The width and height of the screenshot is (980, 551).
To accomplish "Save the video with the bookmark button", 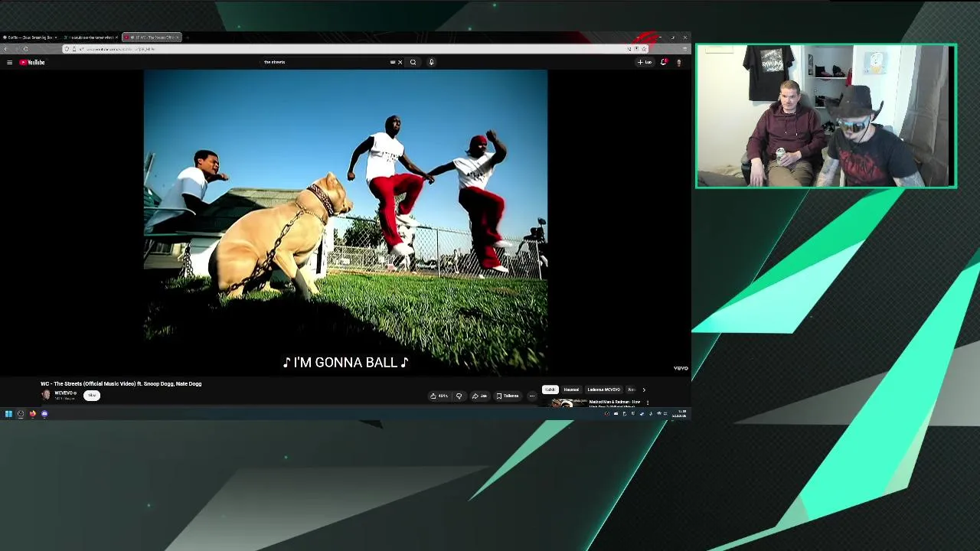I will point(508,396).
